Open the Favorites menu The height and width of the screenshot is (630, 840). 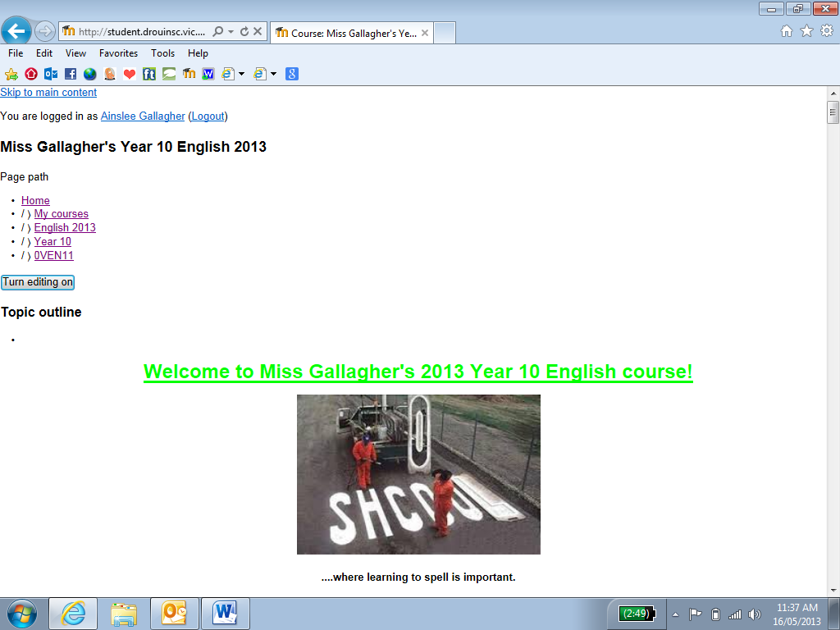click(x=118, y=53)
